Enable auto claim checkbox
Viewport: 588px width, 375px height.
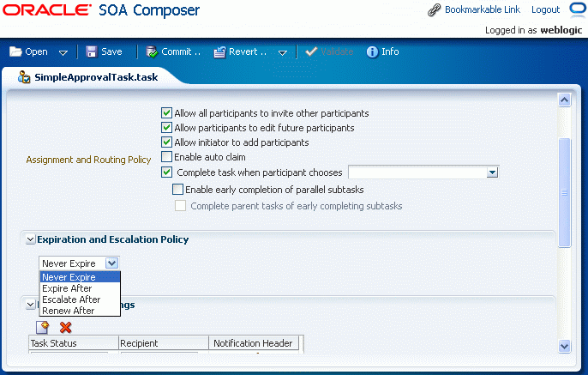(x=166, y=157)
